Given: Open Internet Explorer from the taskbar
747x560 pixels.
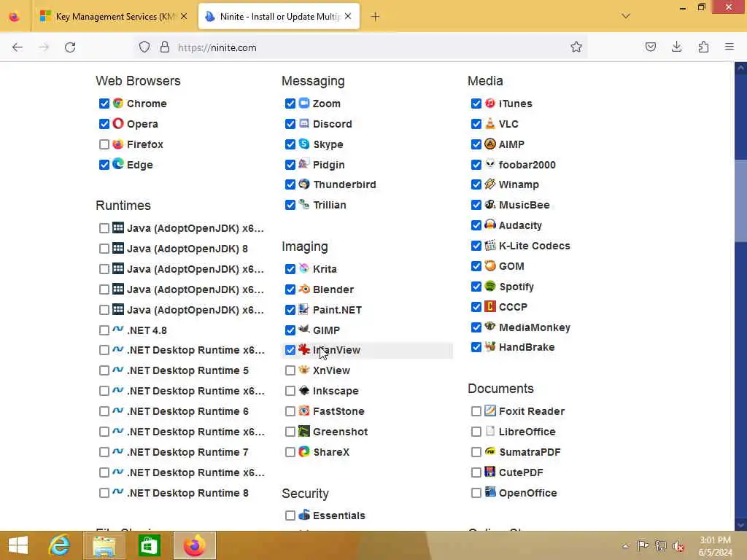Looking at the screenshot, I should [x=60, y=545].
